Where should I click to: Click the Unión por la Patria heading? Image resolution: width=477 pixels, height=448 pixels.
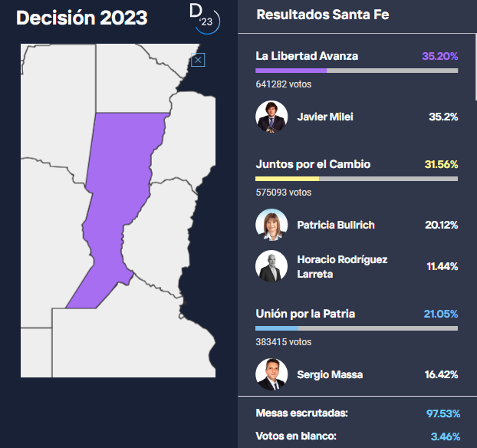[x=305, y=314]
